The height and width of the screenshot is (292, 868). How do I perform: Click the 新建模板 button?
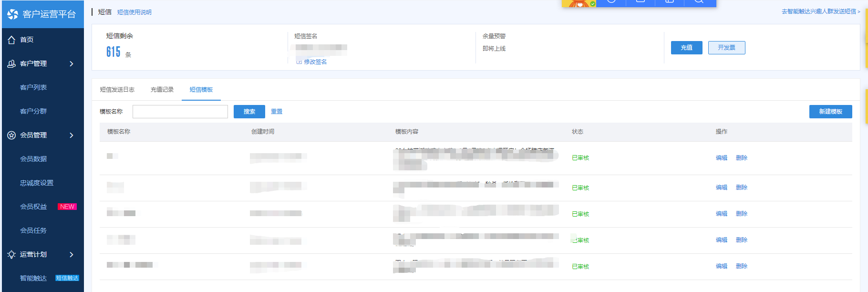830,112
